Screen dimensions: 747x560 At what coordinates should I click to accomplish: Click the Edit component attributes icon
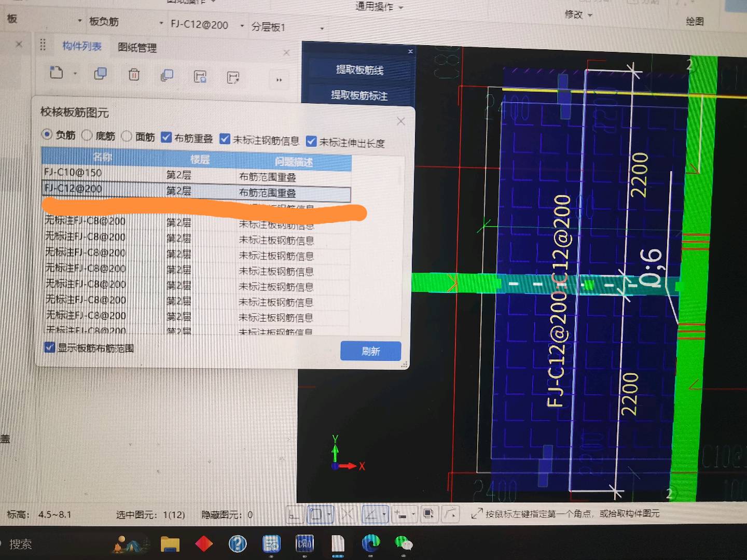pos(233,78)
